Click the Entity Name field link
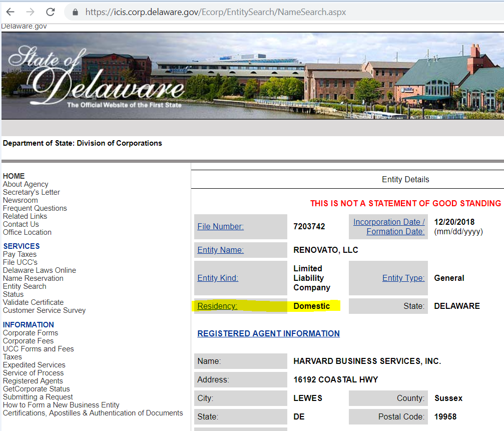 (221, 250)
